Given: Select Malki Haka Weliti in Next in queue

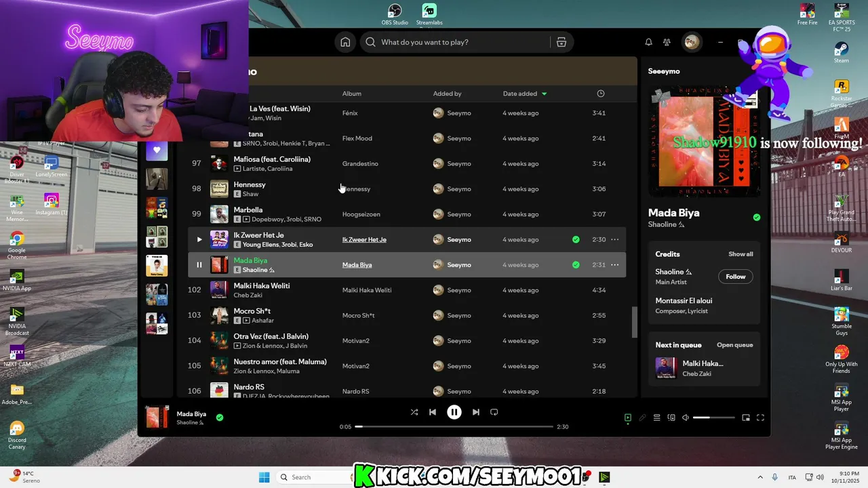Looking at the screenshot, I should (x=704, y=368).
